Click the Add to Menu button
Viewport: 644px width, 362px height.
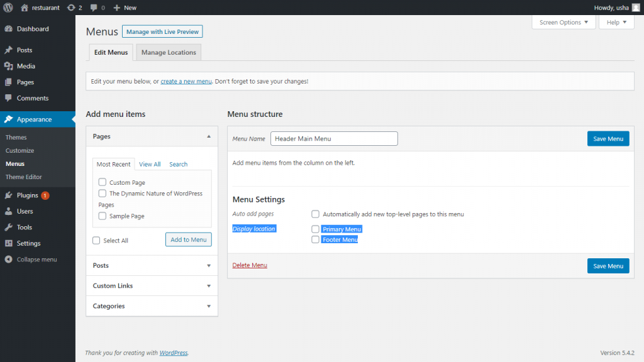(189, 239)
